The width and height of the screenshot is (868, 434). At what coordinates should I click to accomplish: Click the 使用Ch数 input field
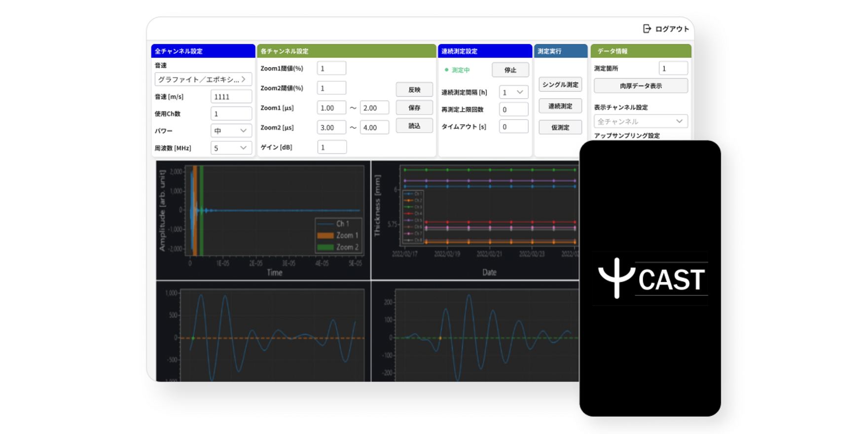231,114
